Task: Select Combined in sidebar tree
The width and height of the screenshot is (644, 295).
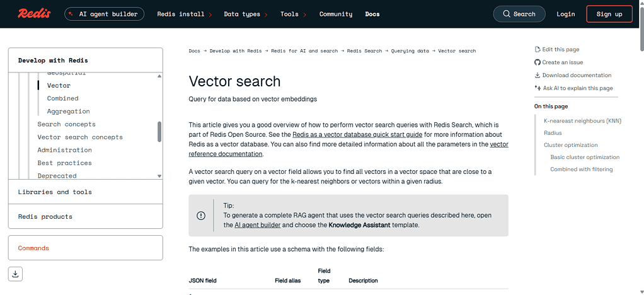Action: tap(62, 98)
